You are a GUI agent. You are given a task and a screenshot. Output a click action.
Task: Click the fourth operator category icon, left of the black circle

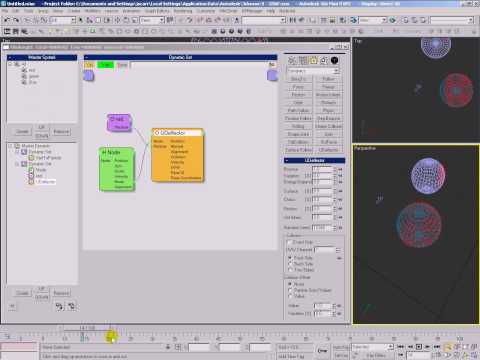(x=324, y=60)
